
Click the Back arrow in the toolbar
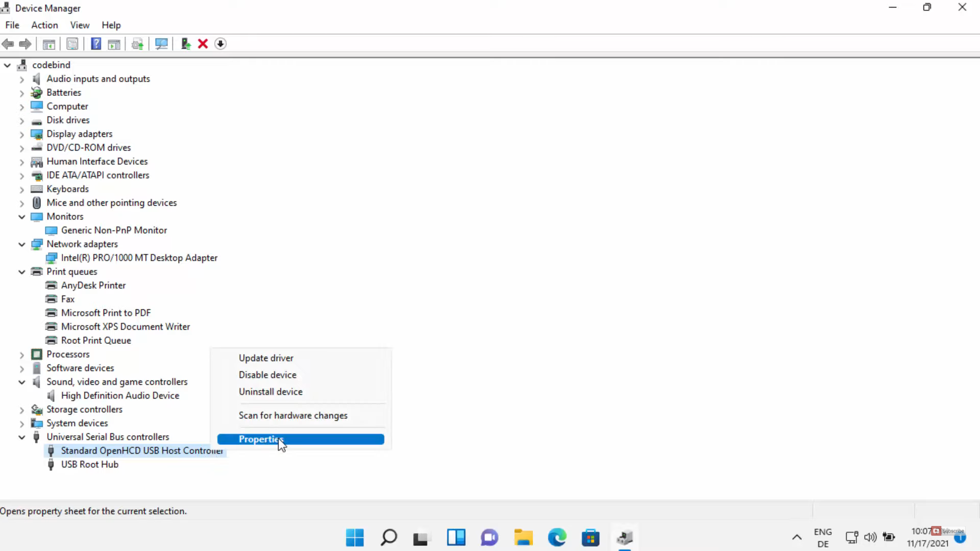(8, 44)
